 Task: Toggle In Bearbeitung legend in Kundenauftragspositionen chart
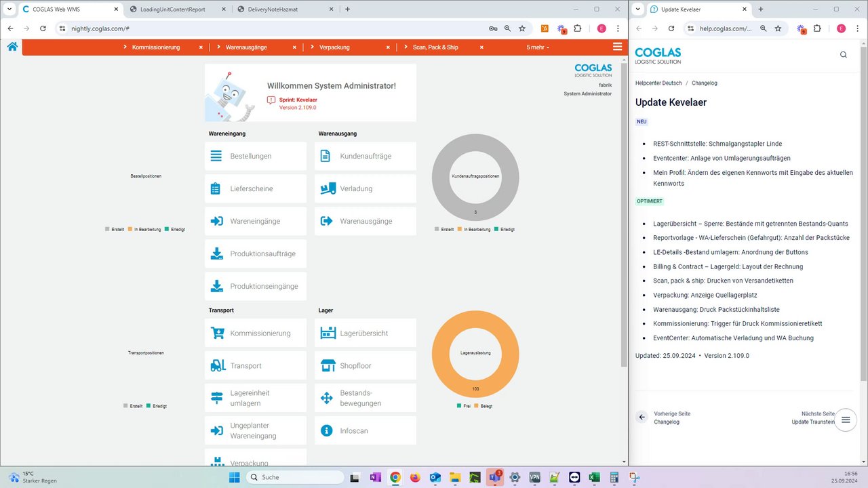(x=474, y=230)
